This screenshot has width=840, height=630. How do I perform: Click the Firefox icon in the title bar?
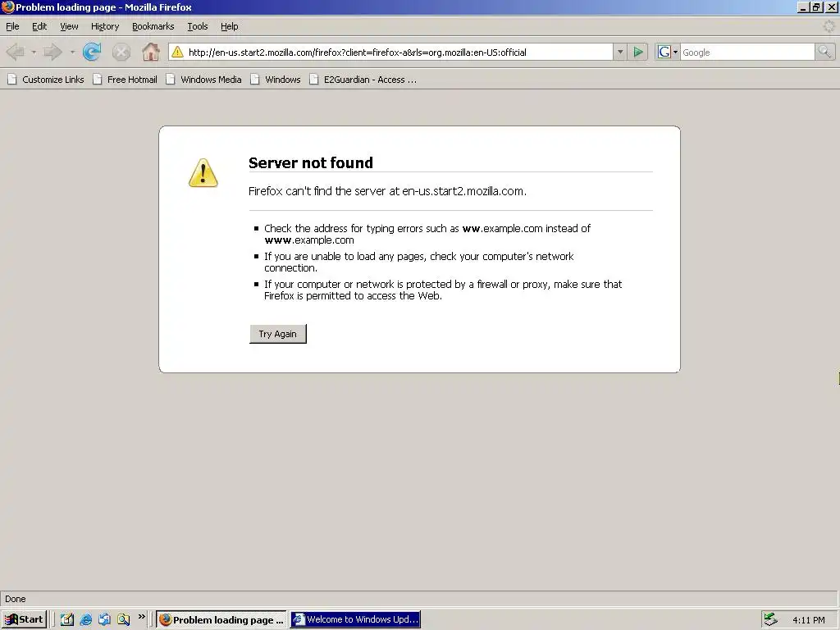click(x=7, y=7)
